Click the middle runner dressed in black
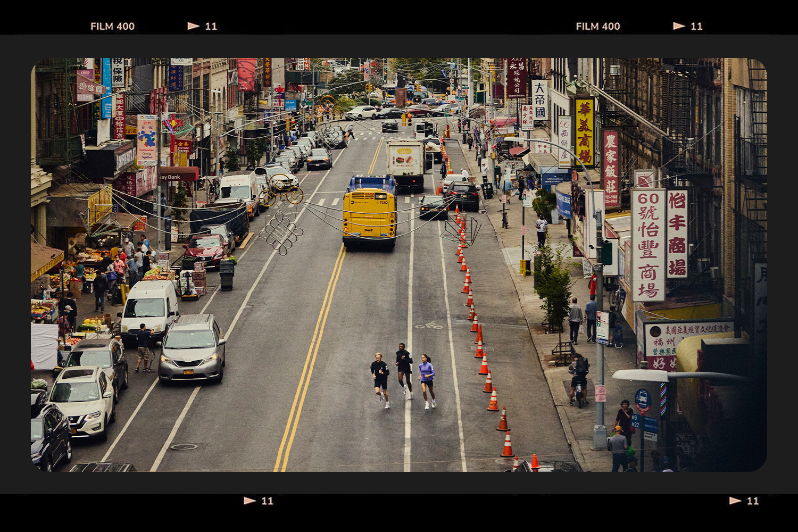 coord(404,370)
